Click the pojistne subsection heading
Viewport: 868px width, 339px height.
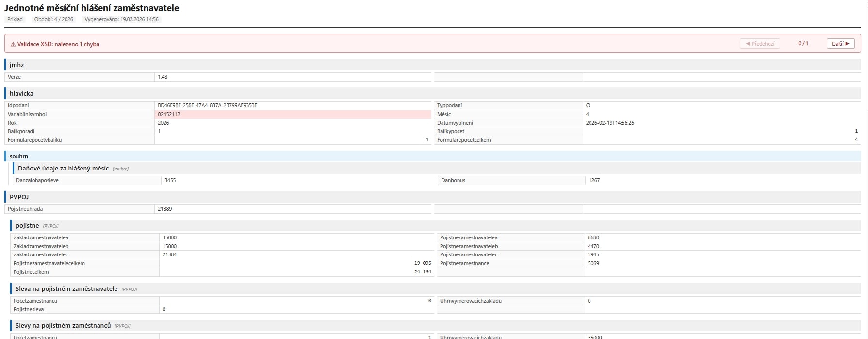click(x=27, y=225)
